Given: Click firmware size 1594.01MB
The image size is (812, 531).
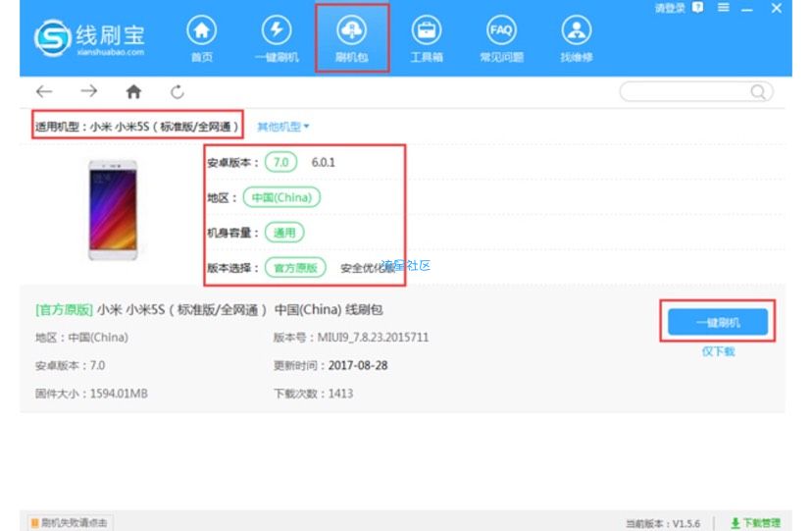Looking at the screenshot, I should tap(119, 394).
